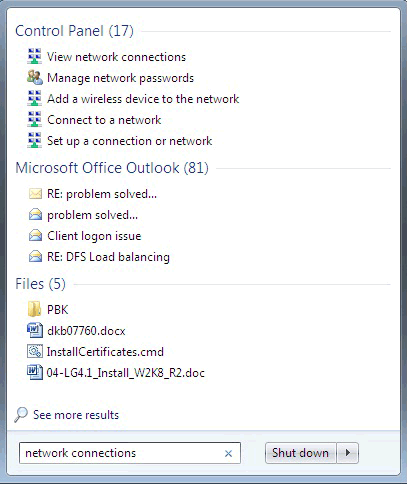Clear the search box with the X
This screenshot has height=484, width=407.
(228, 453)
